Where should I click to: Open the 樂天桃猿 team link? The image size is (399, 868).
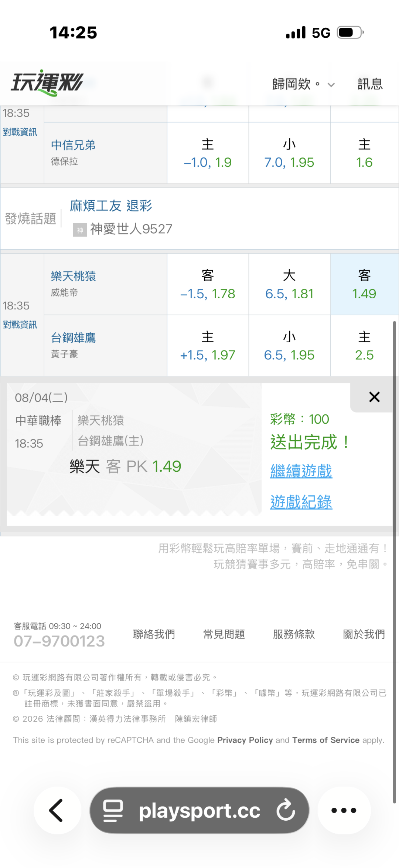(x=73, y=276)
